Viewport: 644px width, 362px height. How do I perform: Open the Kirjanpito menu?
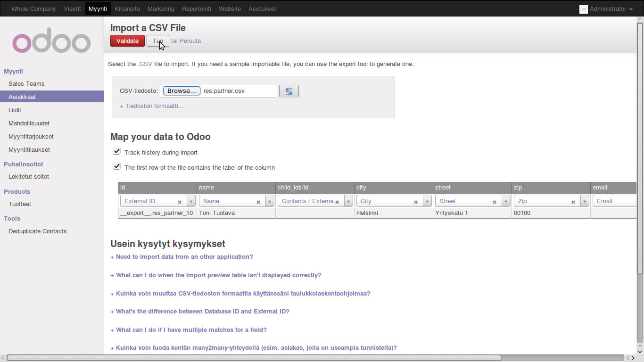[x=127, y=9]
